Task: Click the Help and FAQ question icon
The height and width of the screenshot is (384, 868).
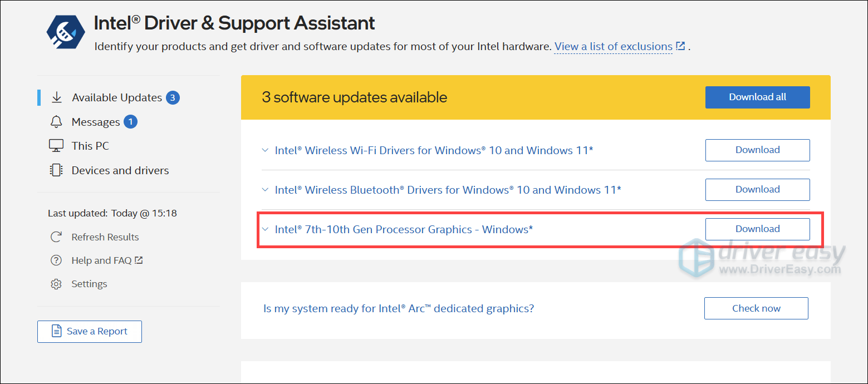Action: [56, 260]
